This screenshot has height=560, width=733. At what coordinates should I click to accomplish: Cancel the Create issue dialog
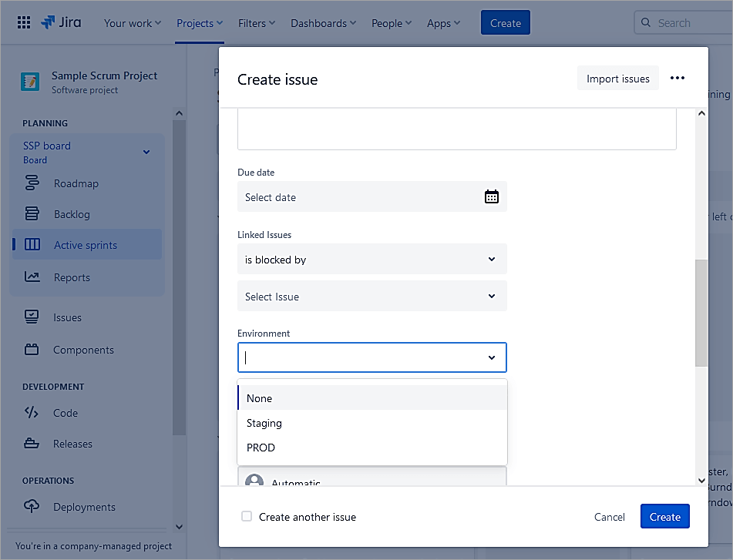(609, 517)
